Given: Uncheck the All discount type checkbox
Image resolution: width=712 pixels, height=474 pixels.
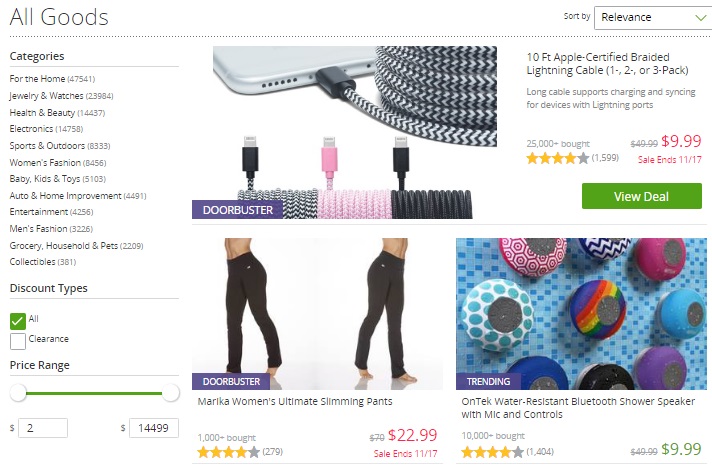Looking at the screenshot, I should 18,321.
